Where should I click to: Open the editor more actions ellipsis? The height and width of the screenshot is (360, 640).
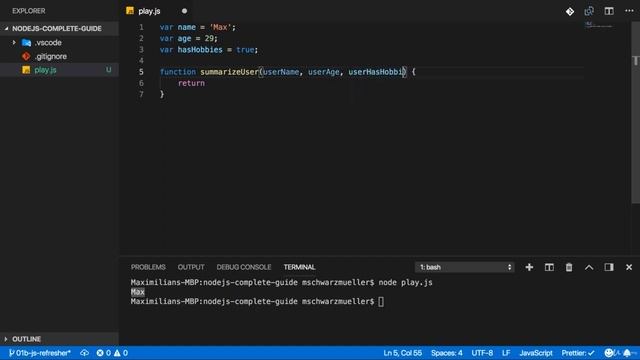(629, 11)
